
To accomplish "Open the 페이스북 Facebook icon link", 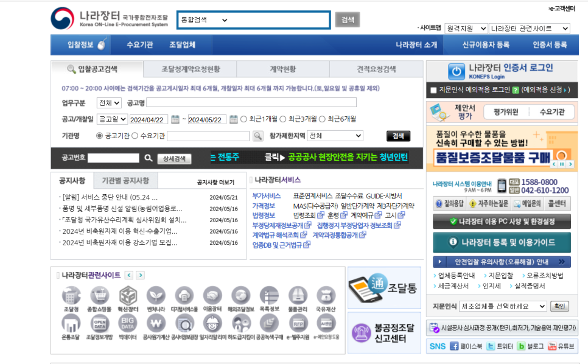I will (x=454, y=346).
